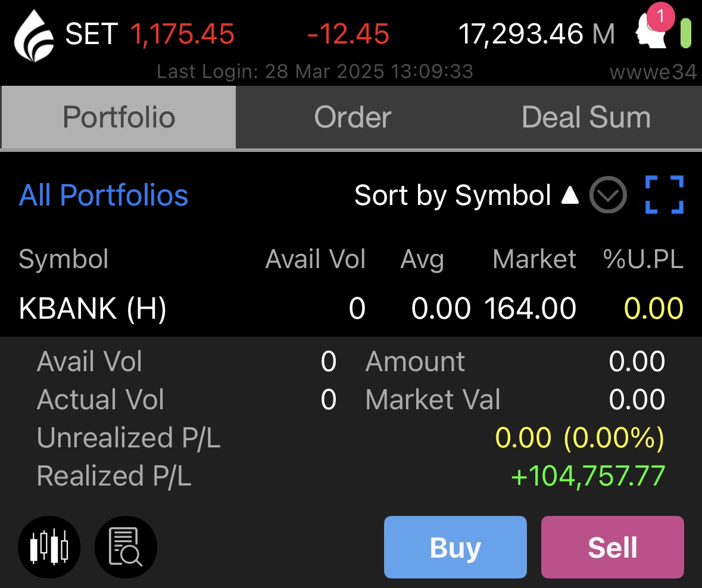The image size is (702, 588).
Task: Tap the %U.PL column header
Action: 643,259
